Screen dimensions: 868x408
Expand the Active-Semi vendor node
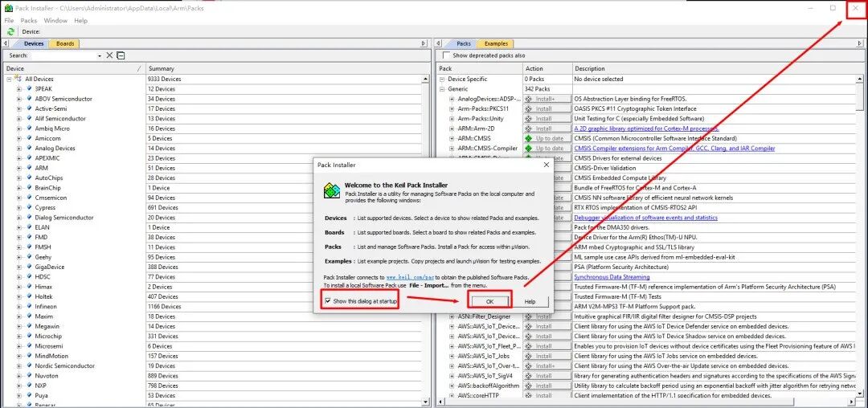coord(19,109)
